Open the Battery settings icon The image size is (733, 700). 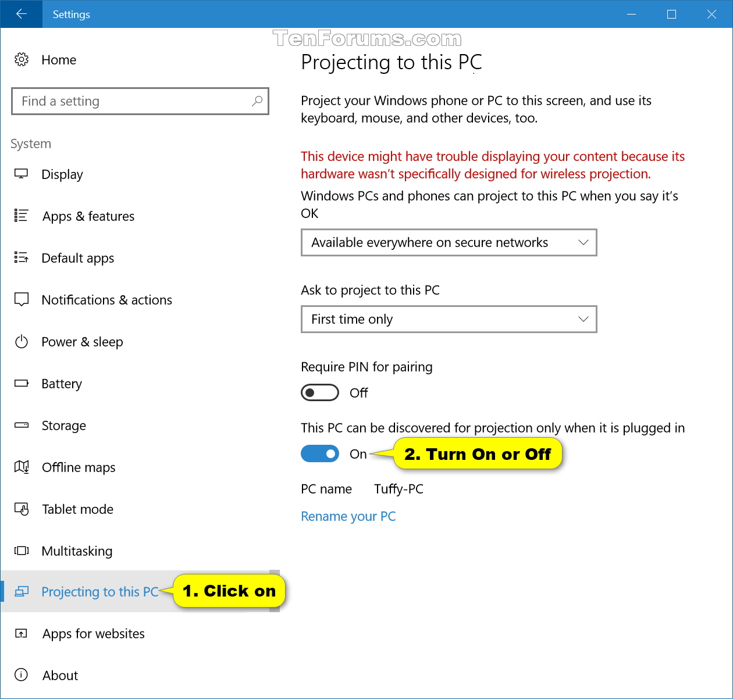click(x=22, y=383)
